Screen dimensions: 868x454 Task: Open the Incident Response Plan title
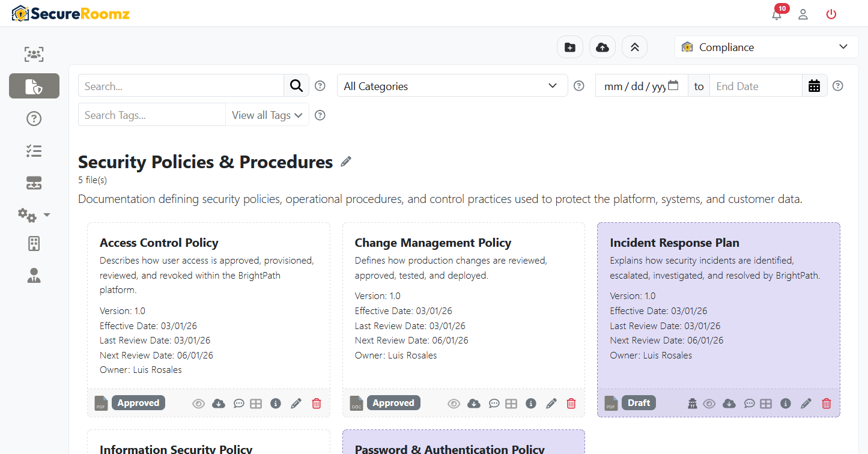pyautogui.click(x=675, y=243)
